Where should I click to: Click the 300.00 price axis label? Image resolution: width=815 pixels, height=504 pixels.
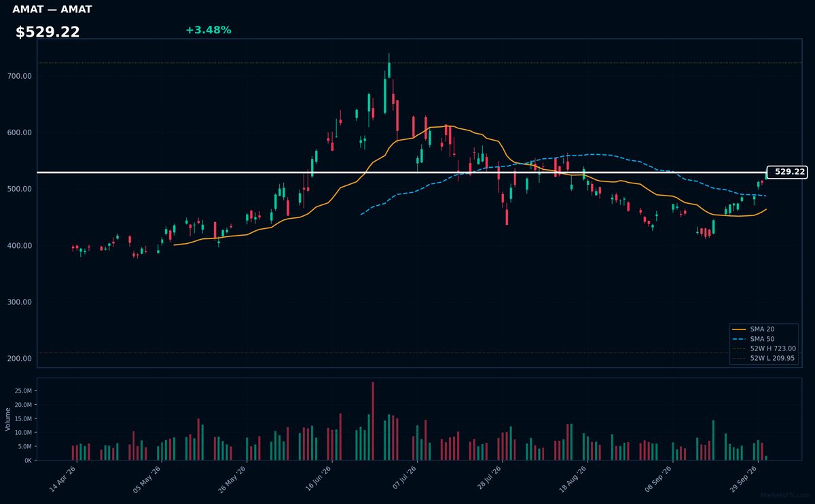[20, 302]
